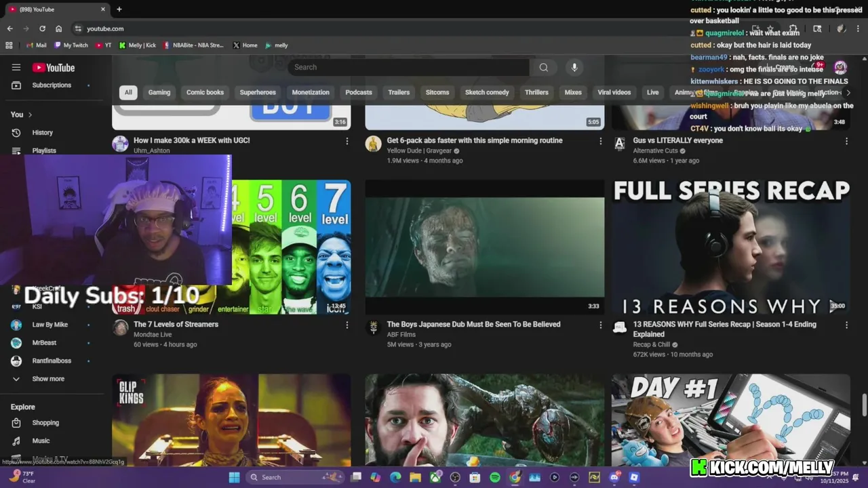Open Discord from the taskbar
Viewport: 868px width, 488px height.
(x=614, y=477)
